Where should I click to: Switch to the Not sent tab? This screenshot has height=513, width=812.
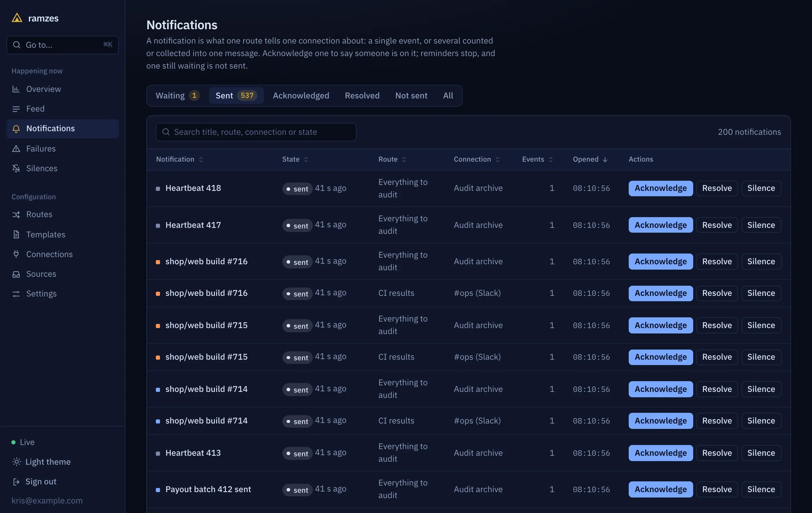[x=411, y=95]
